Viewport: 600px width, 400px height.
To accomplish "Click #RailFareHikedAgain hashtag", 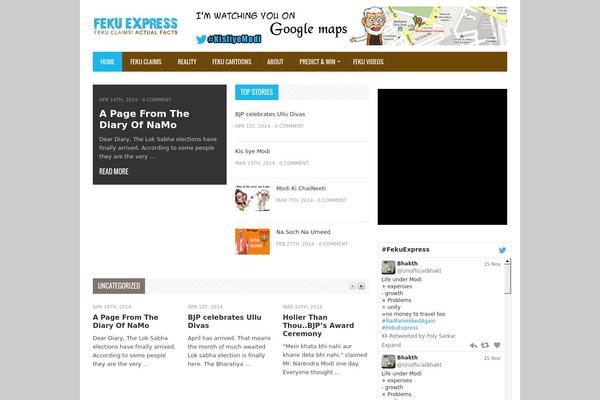I will pyautogui.click(x=409, y=321).
